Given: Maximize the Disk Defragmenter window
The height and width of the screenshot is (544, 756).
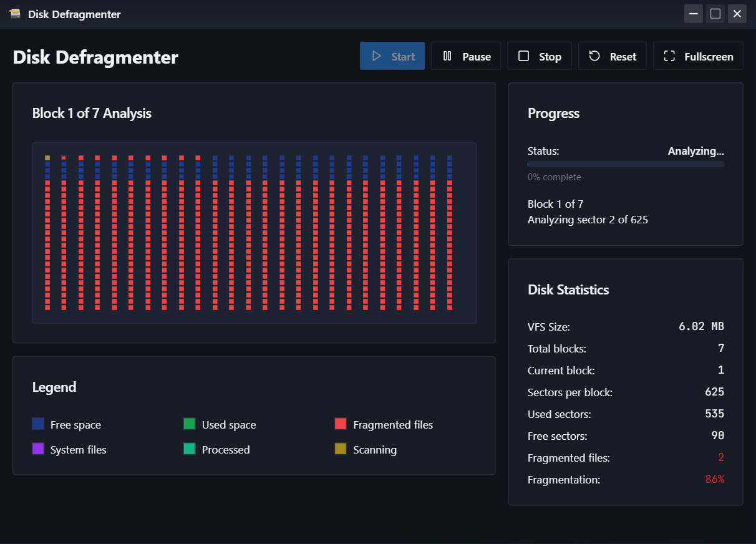Looking at the screenshot, I should click(715, 14).
